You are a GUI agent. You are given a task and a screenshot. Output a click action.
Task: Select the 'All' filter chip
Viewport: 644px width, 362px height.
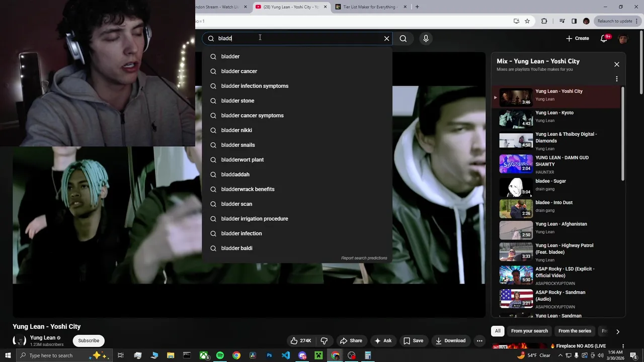(x=498, y=331)
